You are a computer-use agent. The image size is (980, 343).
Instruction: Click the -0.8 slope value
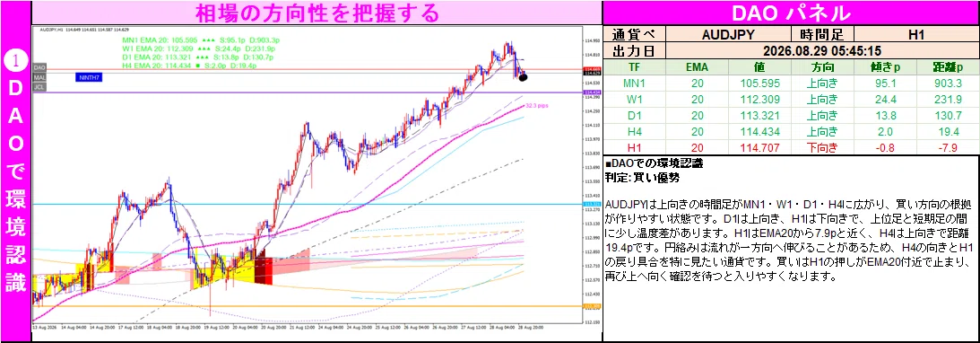[x=884, y=147]
